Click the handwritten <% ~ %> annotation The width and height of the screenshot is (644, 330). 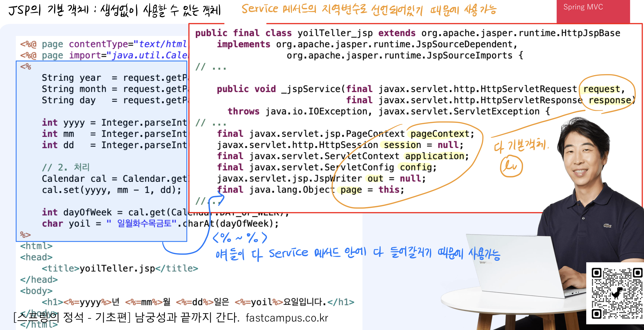pos(240,238)
